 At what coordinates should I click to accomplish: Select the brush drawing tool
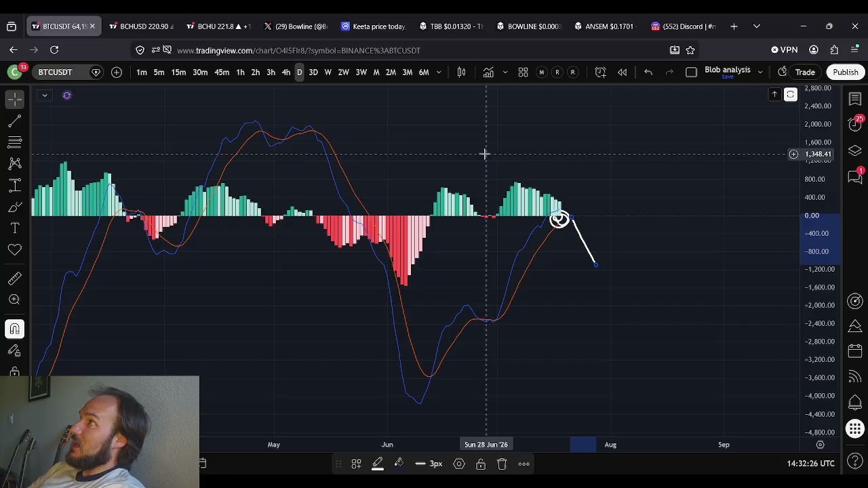(14, 207)
